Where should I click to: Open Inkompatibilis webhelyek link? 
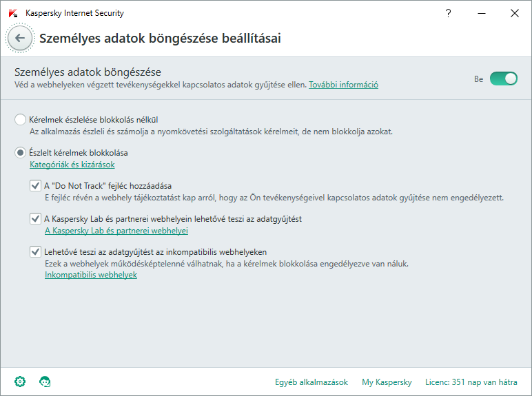[x=91, y=275]
